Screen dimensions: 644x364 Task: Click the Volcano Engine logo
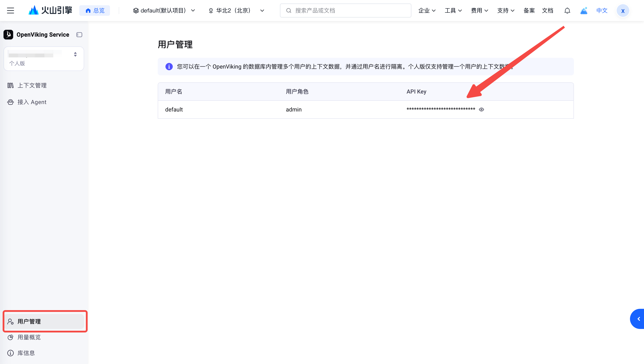point(50,11)
